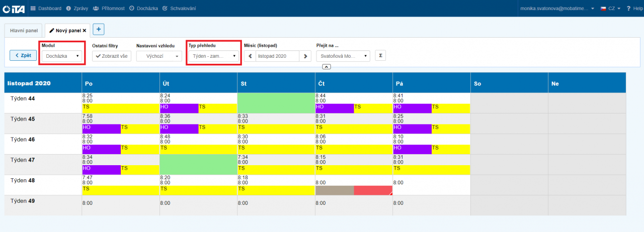Image resolution: width=644 pixels, height=232 pixels.
Task: Toggle the Zobrazit vše filter
Action: pyautogui.click(x=112, y=56)
